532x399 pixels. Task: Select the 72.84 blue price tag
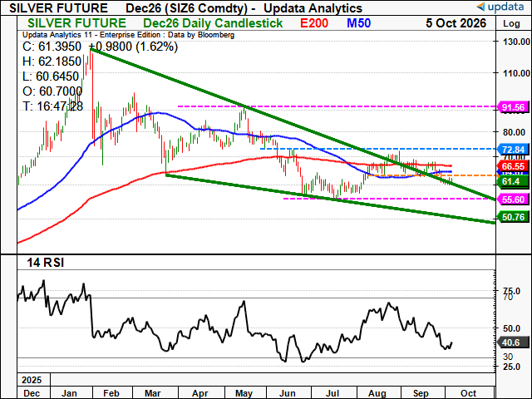click(513, 150)
